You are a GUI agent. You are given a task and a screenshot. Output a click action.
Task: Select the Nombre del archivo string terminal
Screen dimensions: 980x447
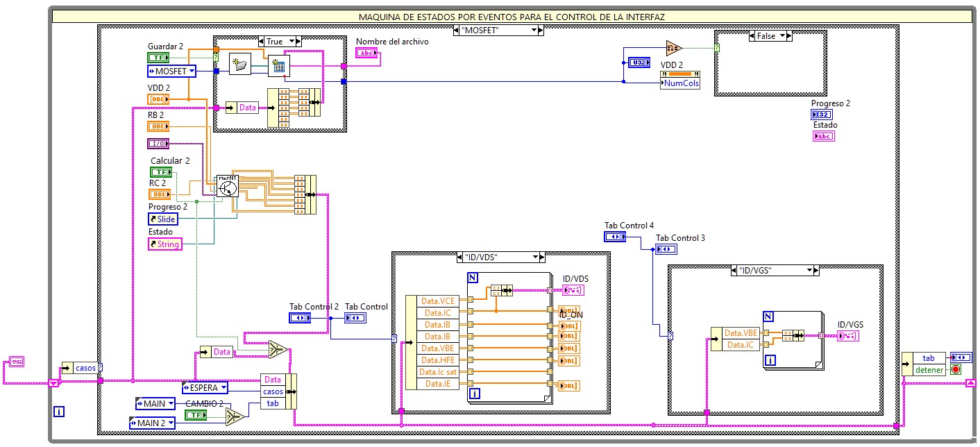point(367,53)
